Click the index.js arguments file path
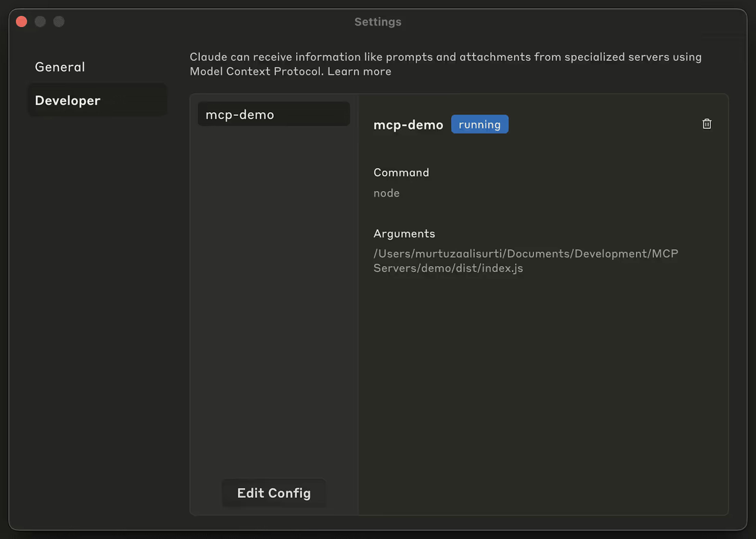Viewport: 756px width, 539px height. tap(525, 261)
